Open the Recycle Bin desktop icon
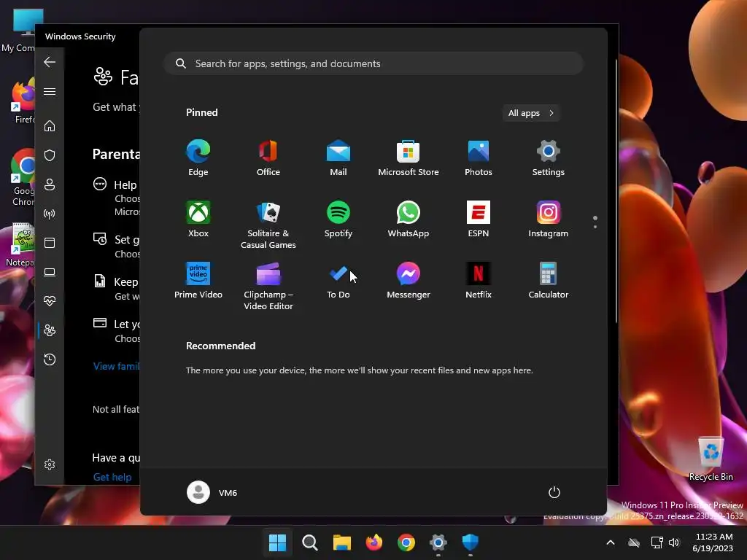The height and width of the screenshot is (560, 747). click(711, 459)
